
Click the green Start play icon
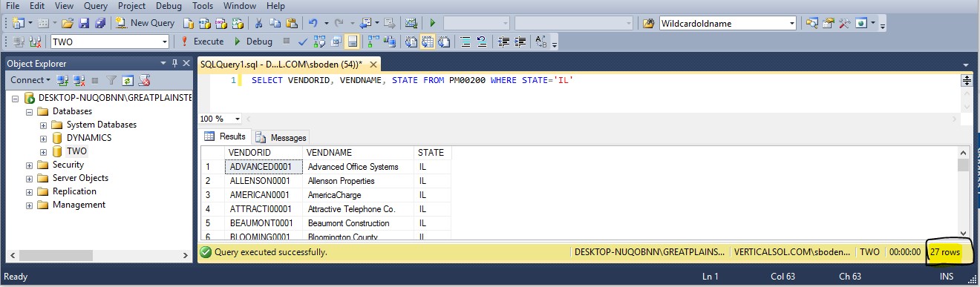432,23
